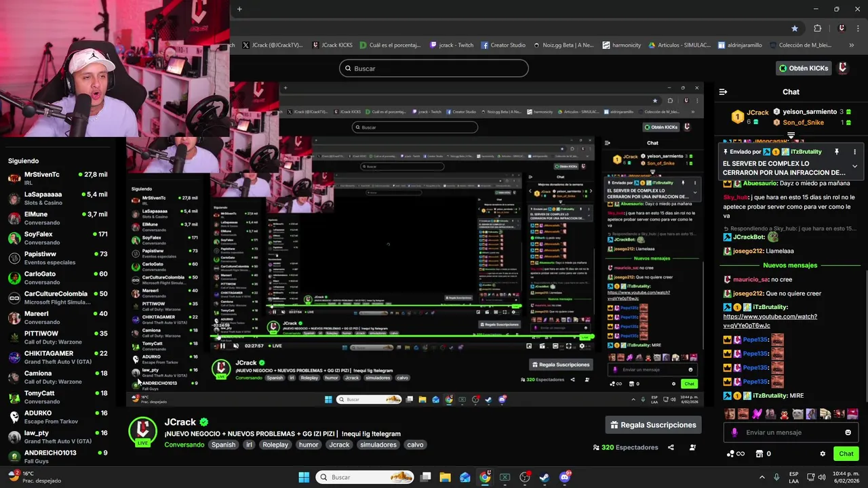
Task: Open the browser extensions puzzle icon
Action: pyautogui.click(x=817, y=28)
